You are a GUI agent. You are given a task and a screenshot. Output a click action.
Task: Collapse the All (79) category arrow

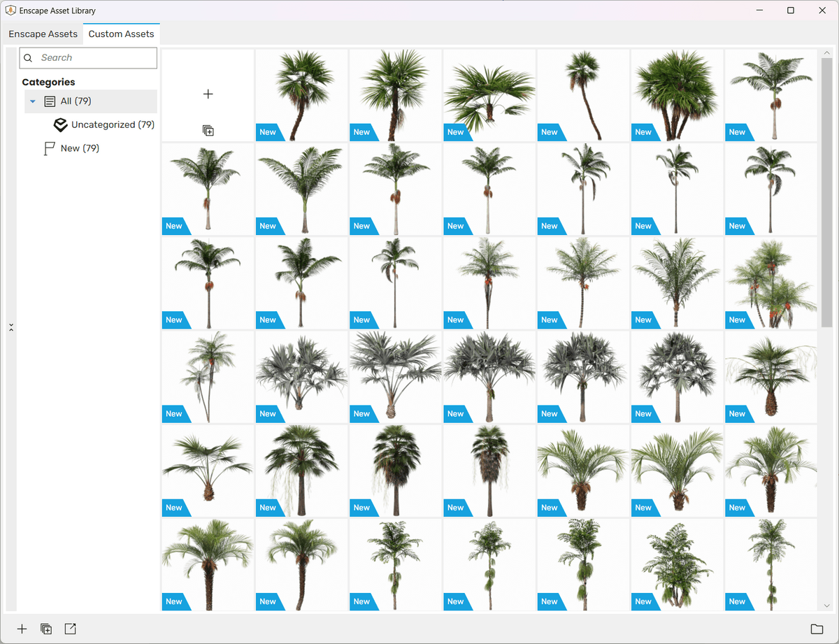33,101
